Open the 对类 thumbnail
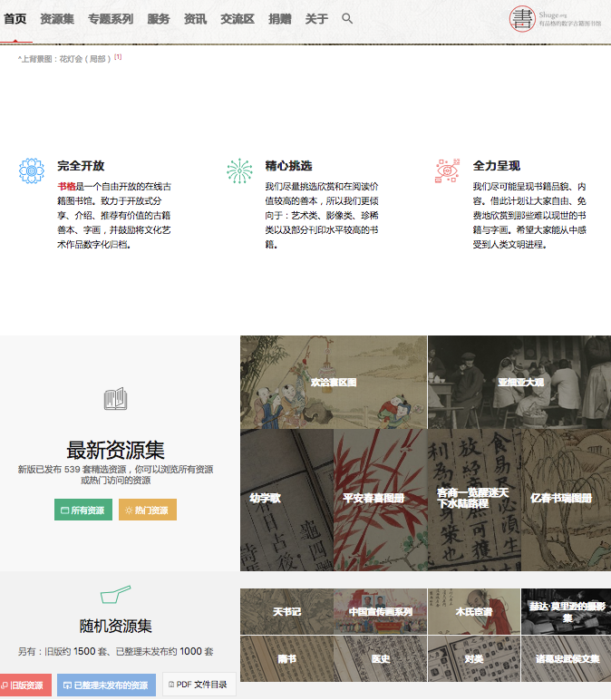Screen dimensions: 611x700 (474, 658)
